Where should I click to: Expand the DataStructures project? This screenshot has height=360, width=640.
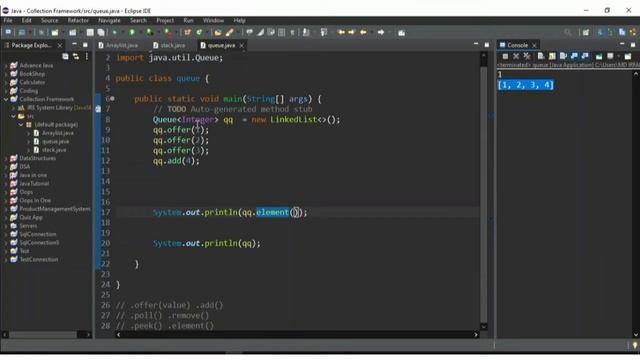(6, 158)
